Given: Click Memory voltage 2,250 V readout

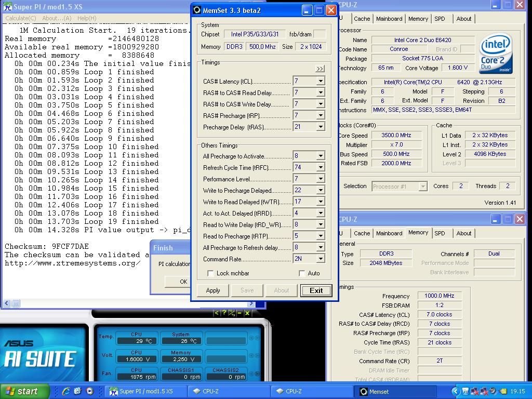Looking at the screenshot, I should 181,359.
